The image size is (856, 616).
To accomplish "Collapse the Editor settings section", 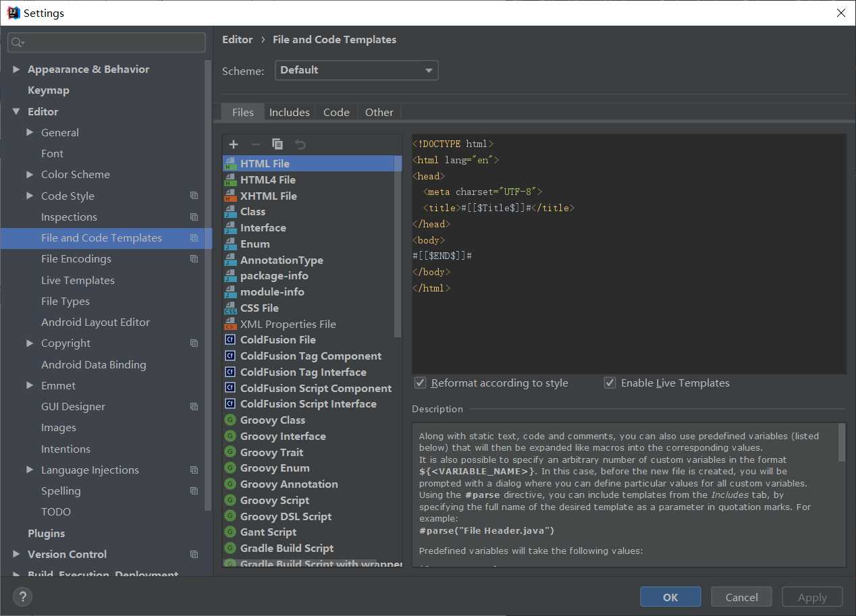I will coord(16,112).
